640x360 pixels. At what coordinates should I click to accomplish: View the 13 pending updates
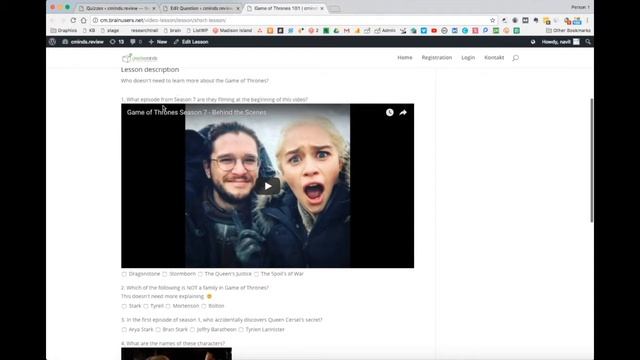[x=117, y=42]
